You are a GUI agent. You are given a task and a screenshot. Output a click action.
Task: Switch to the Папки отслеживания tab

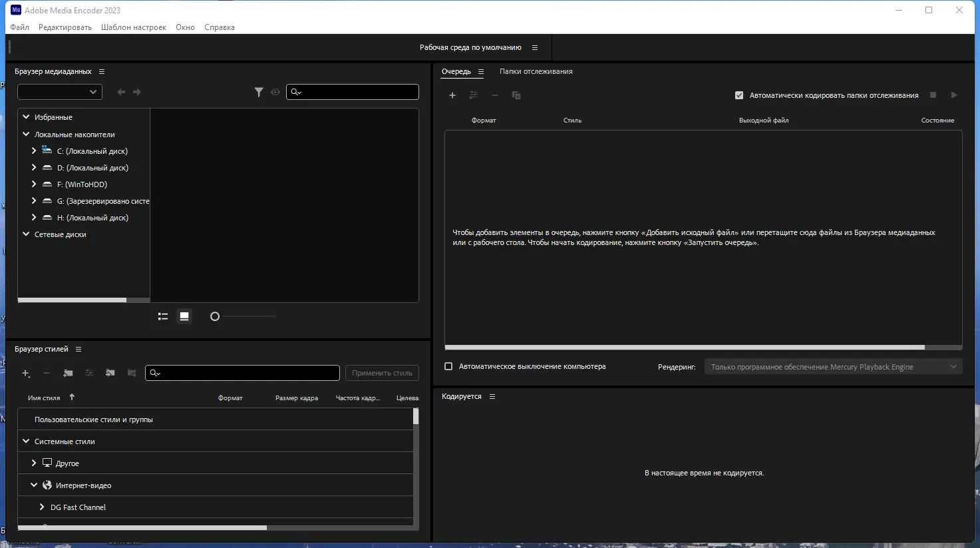coord(536,71)
